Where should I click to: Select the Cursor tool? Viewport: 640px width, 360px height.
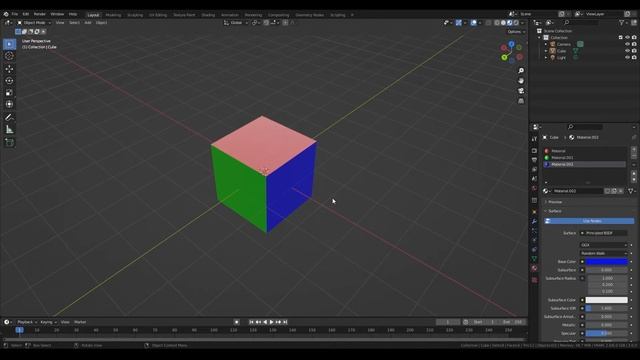(9, 56)
